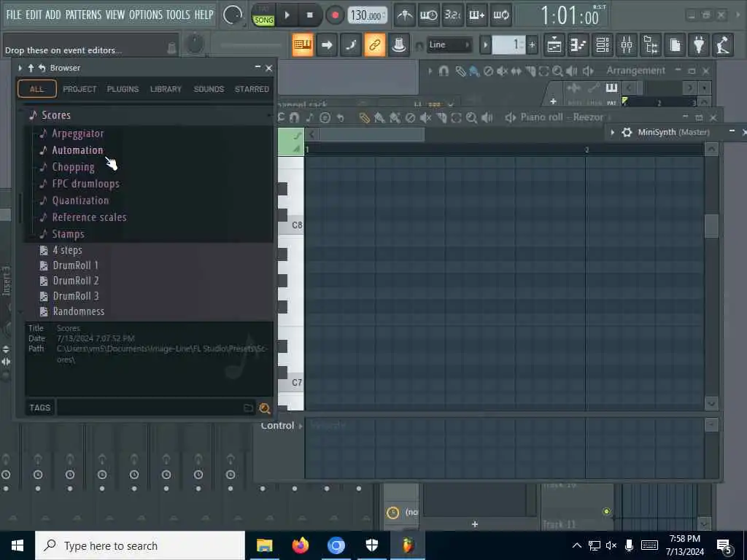747x560 pixels.
Task: Open the Browser options menu arrow
Action: pyautogui.click(x=20, y=68)
